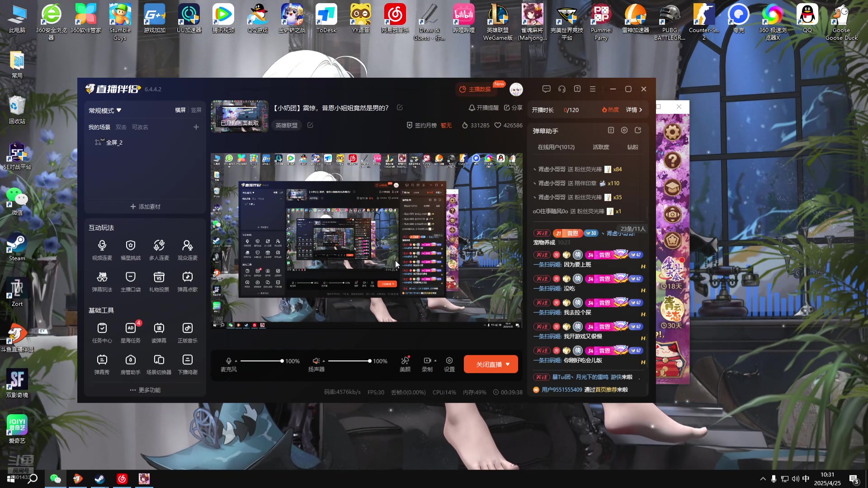Edit stream title pencil icon
Image resolution: width=868 pixels, height=488 pixels.
pos(400,108)
